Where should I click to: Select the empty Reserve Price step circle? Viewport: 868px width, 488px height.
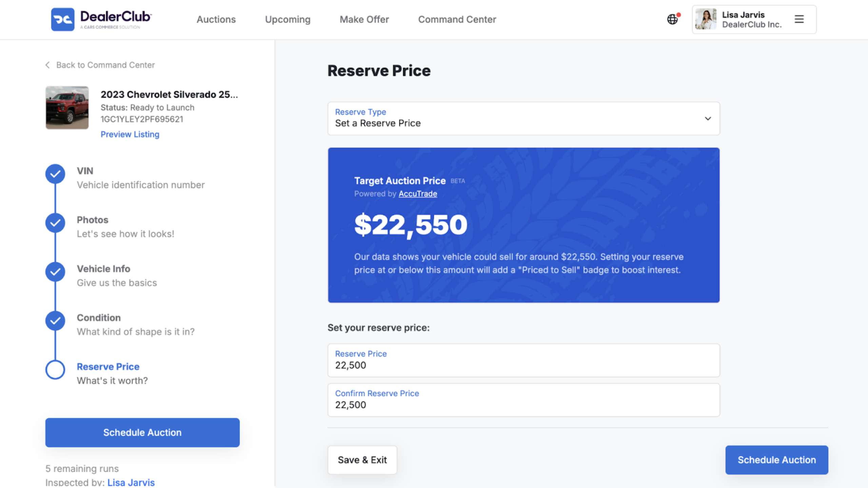55,370
